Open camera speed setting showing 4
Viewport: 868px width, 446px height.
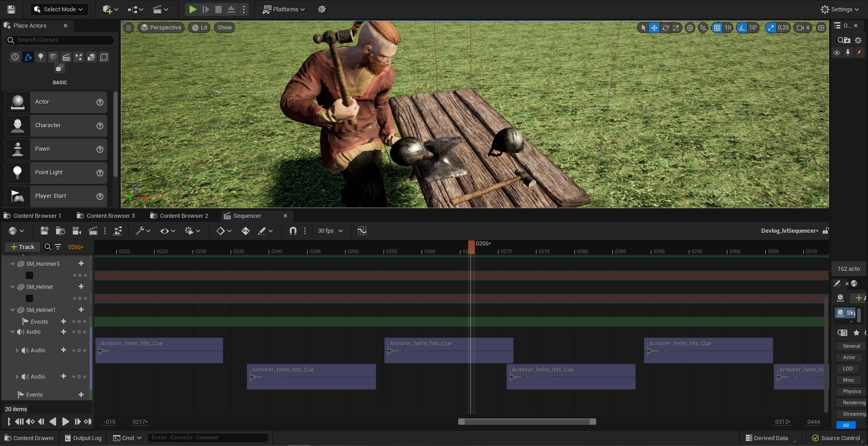coord(803,28)
